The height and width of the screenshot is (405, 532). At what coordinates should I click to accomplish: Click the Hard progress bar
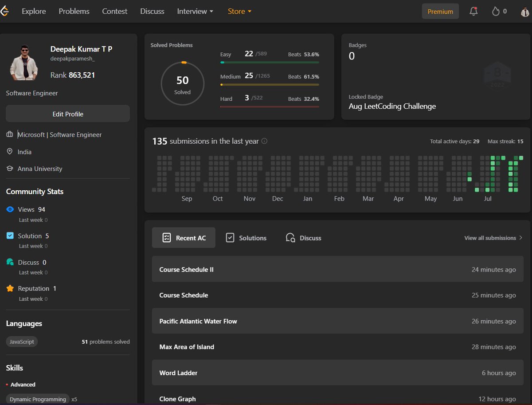click(x=270, y=106)
